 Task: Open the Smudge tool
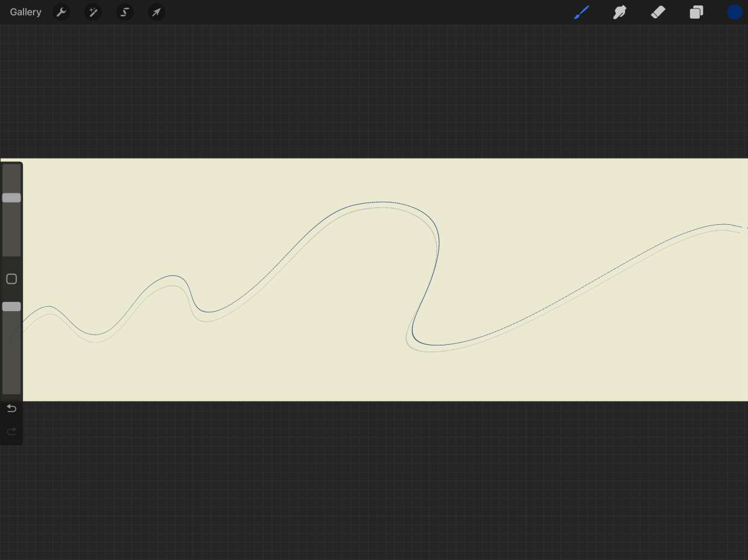point(620,12)
